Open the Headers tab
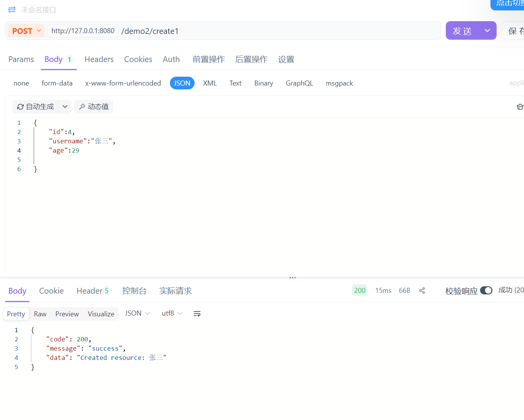 [x=99, y=59]
